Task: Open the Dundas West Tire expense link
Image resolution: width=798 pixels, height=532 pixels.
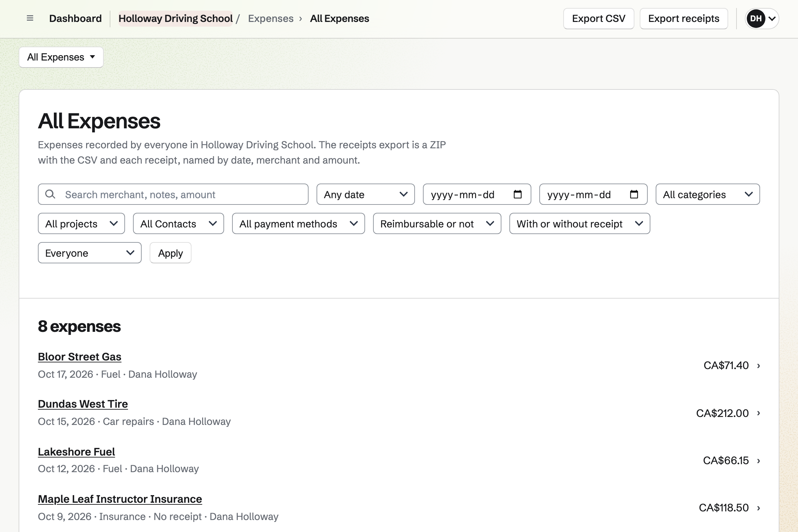Action: point(83,404)
